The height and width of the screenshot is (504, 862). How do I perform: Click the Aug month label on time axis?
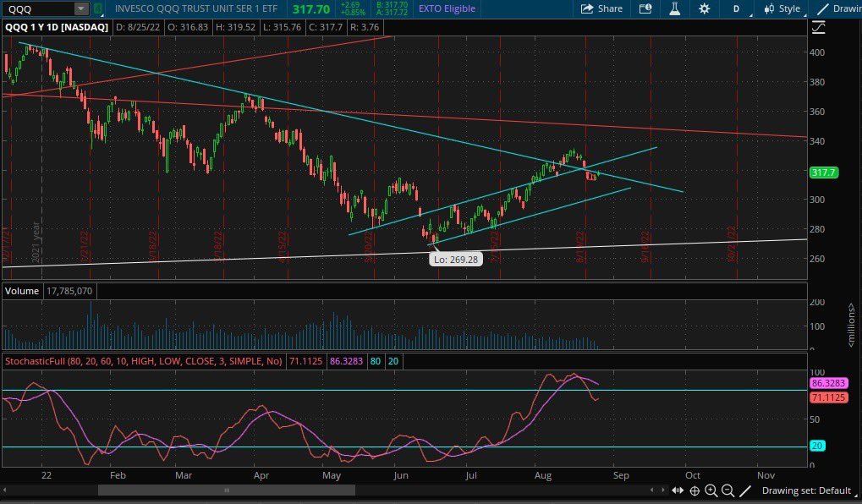[542, 475]
